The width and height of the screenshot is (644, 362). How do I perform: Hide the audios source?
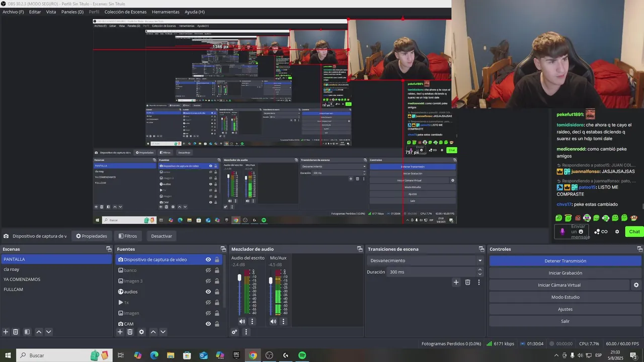click(208, 292)
